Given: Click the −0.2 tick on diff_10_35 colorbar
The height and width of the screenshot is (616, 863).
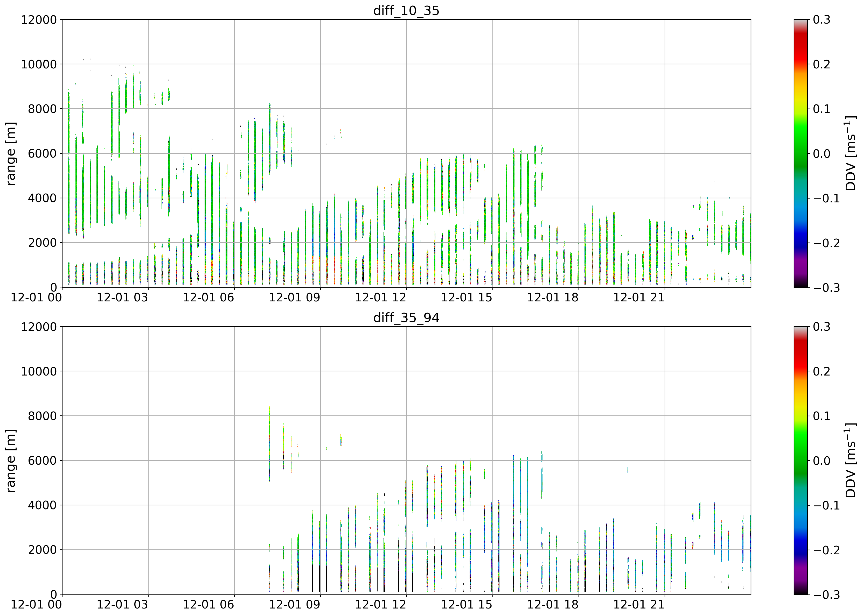Looking at the screenshot, I should pyautogui.click(x=826, y=243).
